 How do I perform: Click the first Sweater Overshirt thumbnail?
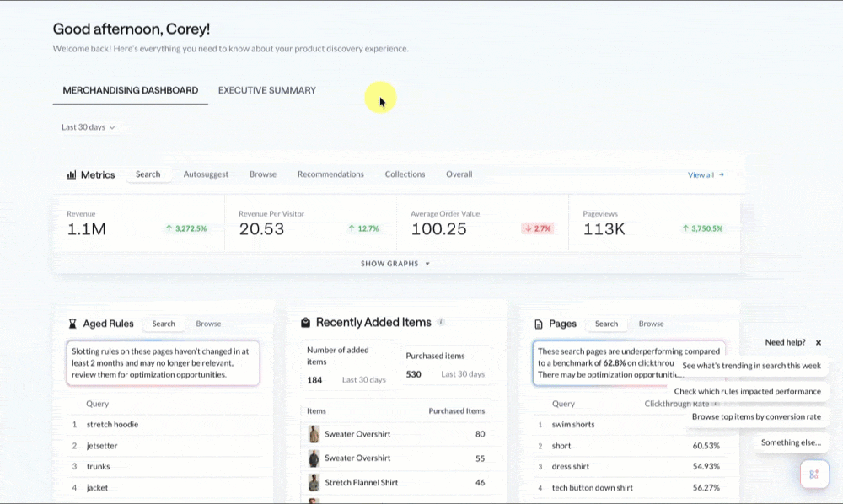click(314, 434)
